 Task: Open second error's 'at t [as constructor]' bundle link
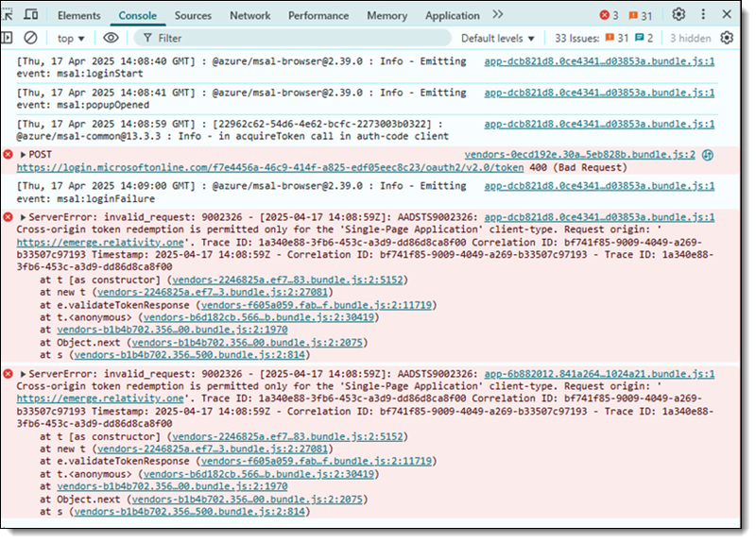[288, 436]
